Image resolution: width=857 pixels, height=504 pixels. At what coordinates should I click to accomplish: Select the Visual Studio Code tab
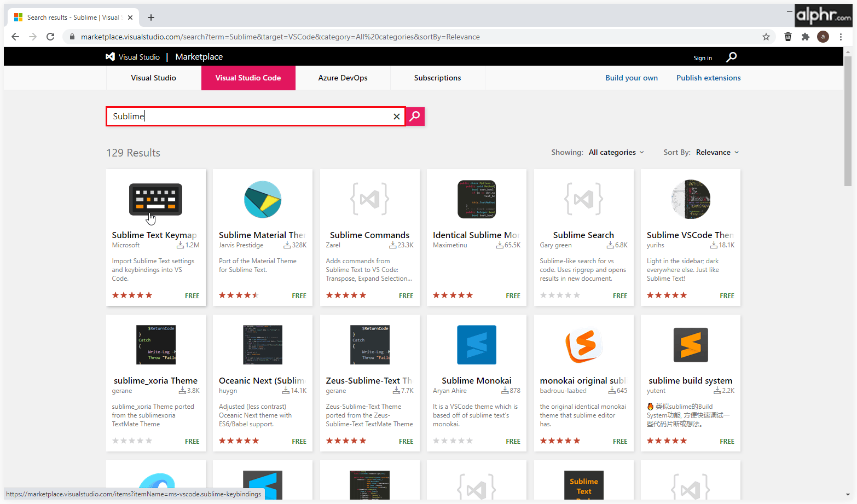click(248, 78)
